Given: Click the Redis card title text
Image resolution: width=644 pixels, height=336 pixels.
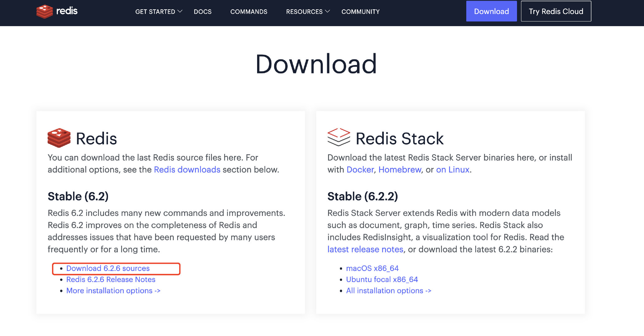Looking at the screenshot, I should click(x=96, y=138).
